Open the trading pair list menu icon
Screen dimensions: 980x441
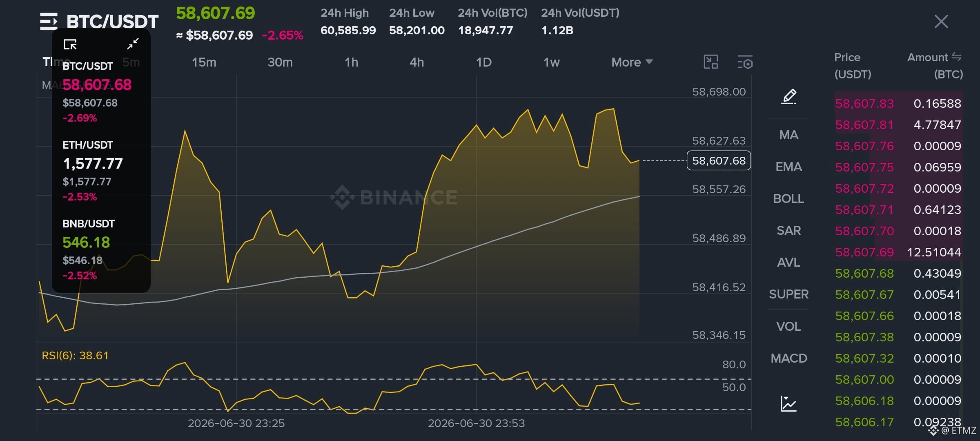click(x=49, y=22)
